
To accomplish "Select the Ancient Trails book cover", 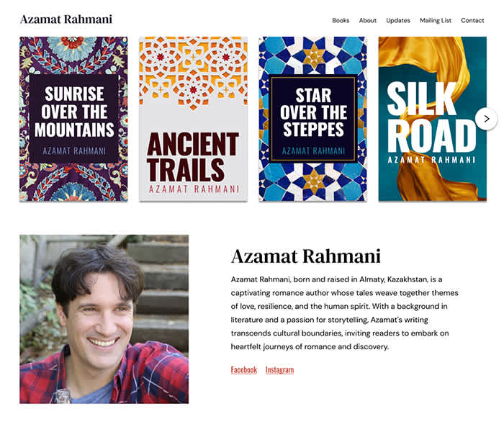I will (193, 119).
